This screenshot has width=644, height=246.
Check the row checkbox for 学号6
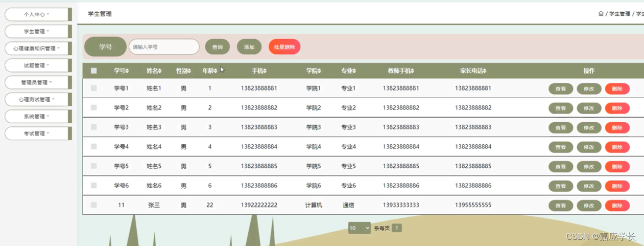point(93,185)
